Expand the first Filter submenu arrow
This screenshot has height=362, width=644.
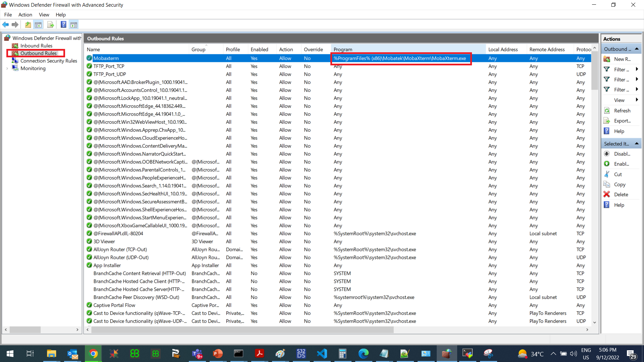pyautogui.click(x=637, y=69)
